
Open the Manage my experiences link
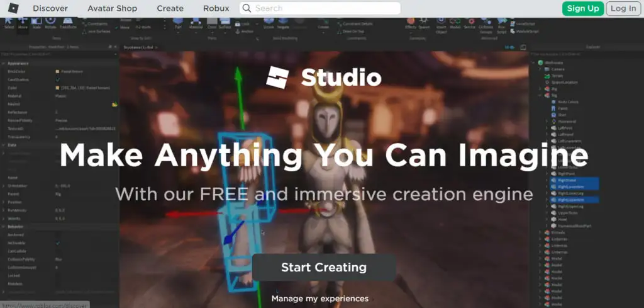tap(319, 299)
